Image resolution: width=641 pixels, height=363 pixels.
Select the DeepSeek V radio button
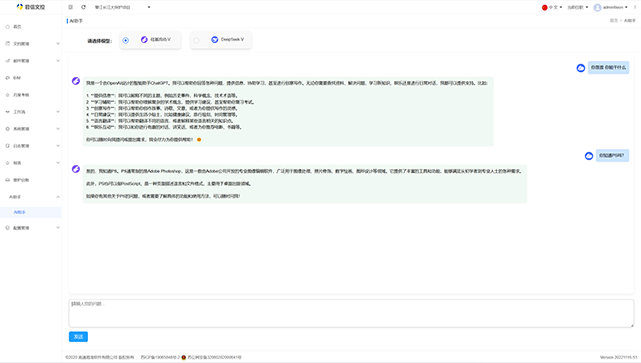pyautogui.click(x=196, y=40)
